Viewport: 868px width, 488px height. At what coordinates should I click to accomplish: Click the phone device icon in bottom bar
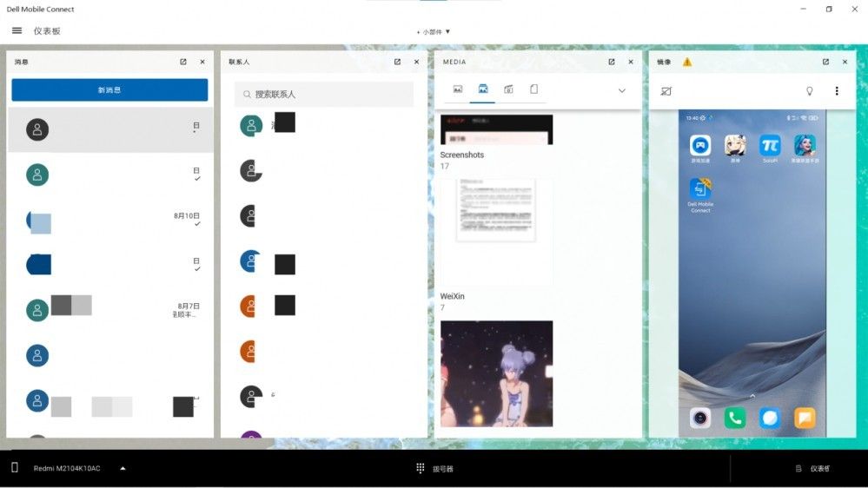tap(15, 468)
